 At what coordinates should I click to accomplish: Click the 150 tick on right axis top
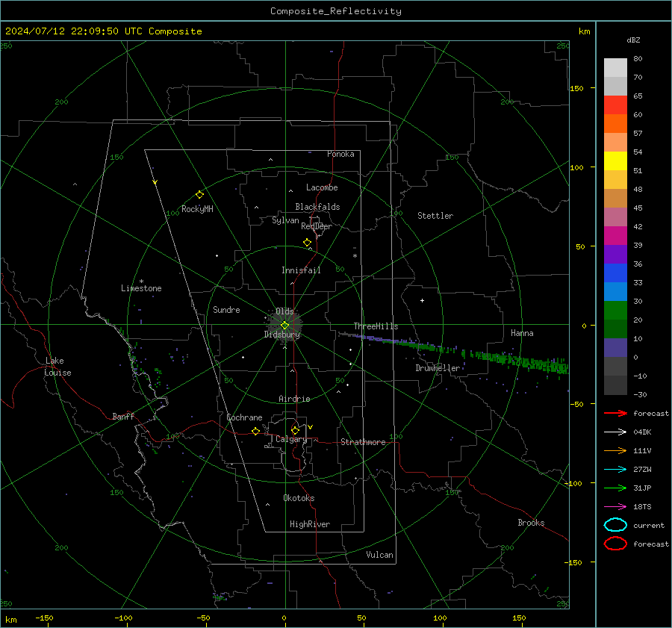pyautogui.click(x=577, y=88)
